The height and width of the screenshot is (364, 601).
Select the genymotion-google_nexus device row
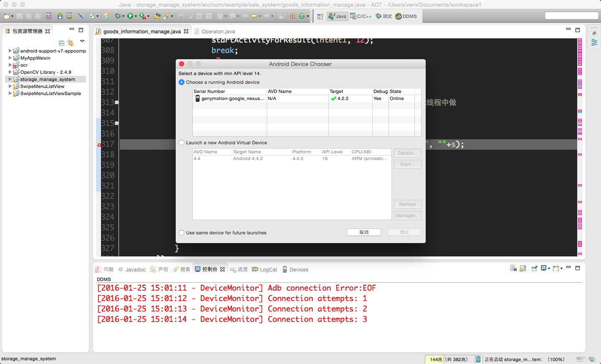(307, 98)
